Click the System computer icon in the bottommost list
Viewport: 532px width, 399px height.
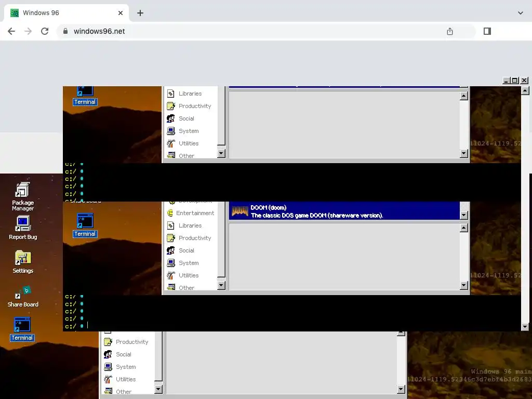tap(108, 367)
